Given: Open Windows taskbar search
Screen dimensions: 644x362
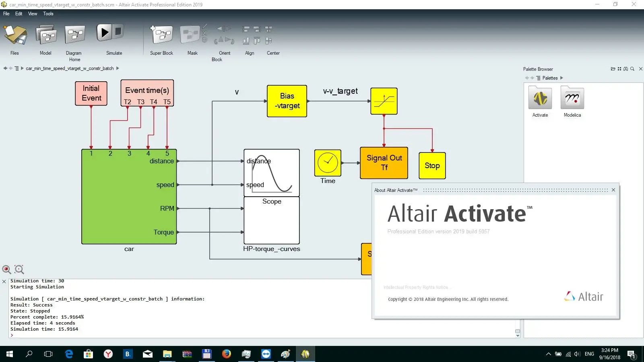Looking at the screenshot, I should (29, 354).
